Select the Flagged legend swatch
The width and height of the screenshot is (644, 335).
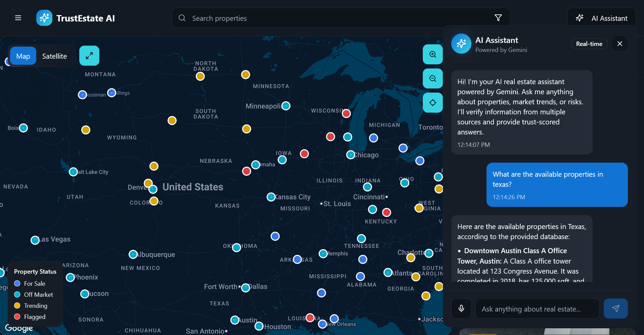point(17,317)
